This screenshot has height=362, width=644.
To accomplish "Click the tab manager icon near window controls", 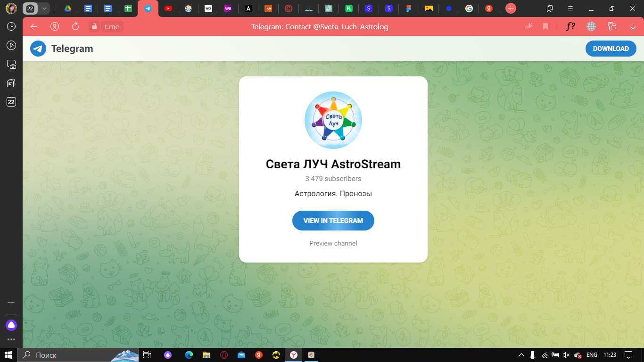I will tap(550, 8).
